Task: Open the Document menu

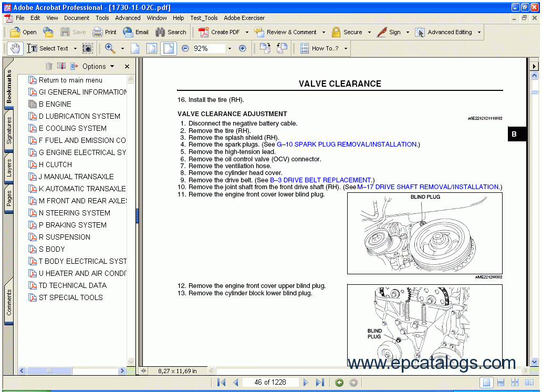Action: click(x=76, y=18)
